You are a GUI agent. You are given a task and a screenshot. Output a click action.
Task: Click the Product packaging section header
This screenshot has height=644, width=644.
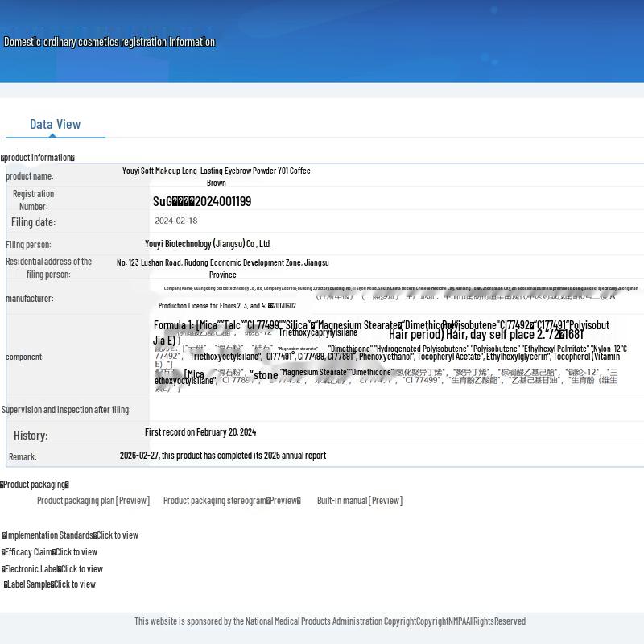pos(35,485)
